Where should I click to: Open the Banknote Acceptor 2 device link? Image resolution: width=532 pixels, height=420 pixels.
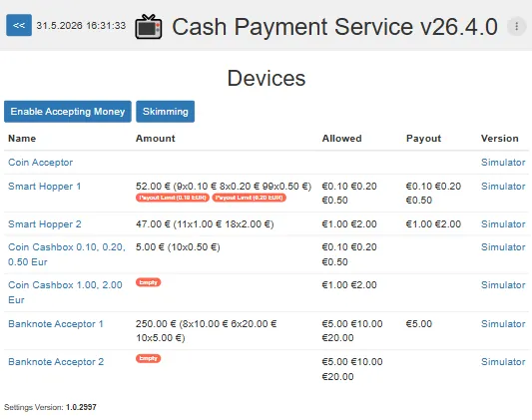56,362
